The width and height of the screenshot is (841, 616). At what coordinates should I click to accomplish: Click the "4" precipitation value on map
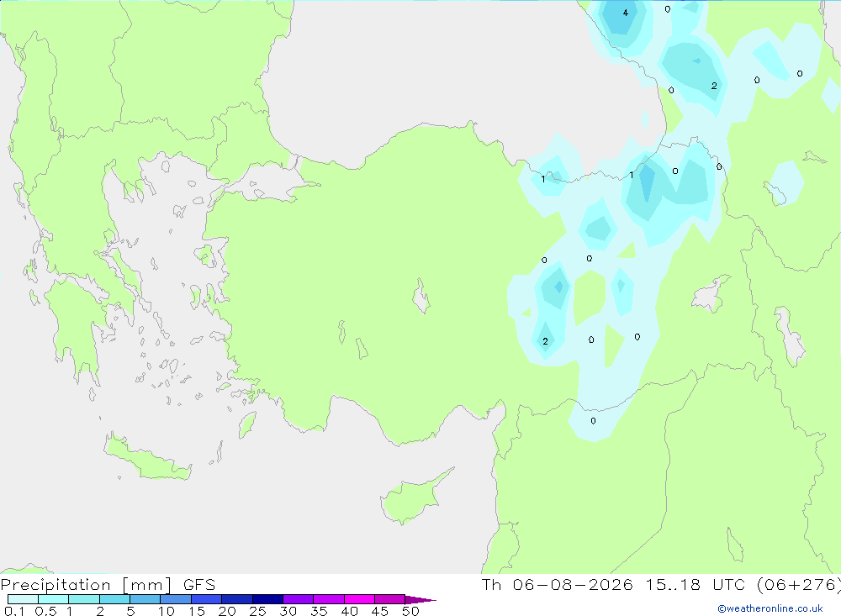coord(626,13)
